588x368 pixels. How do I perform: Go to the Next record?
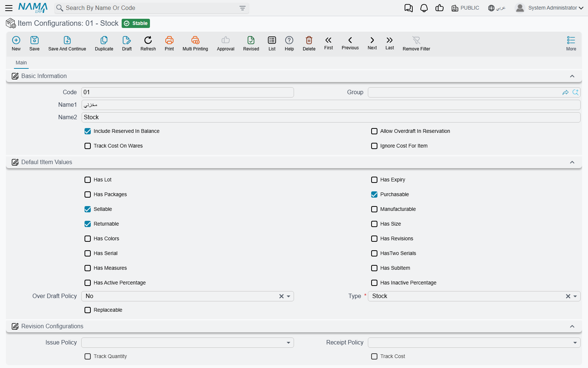click(x=372, y=43)
